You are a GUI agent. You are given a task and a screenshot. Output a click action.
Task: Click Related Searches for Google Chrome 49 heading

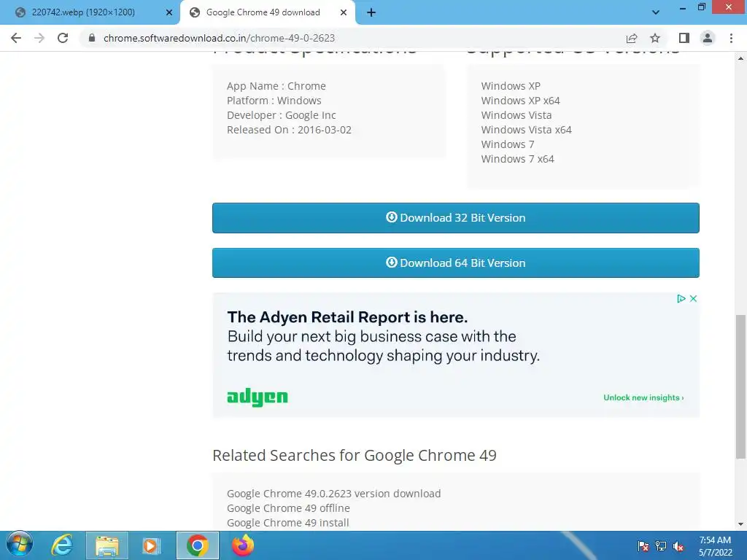point(355,455)
